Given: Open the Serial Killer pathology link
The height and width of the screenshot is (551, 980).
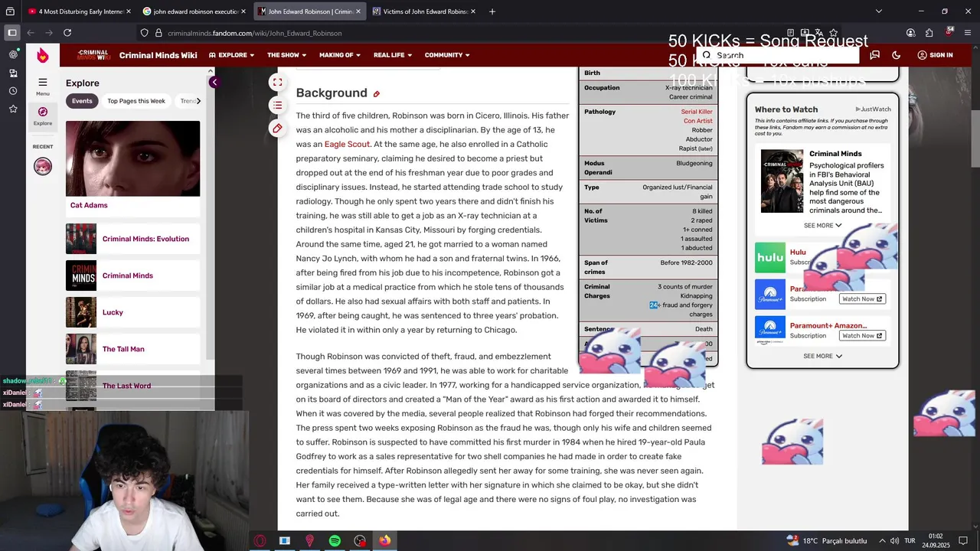Looking at the screenshot, I should tap(697, 112).
